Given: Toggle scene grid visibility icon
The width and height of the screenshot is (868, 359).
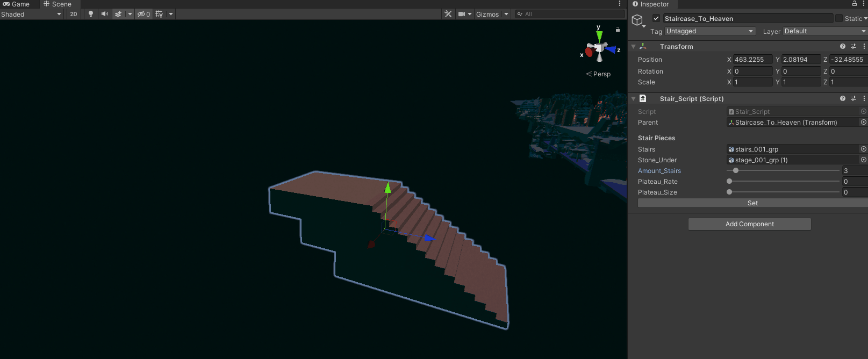Looking at the screenshot, I should [159, 14].
